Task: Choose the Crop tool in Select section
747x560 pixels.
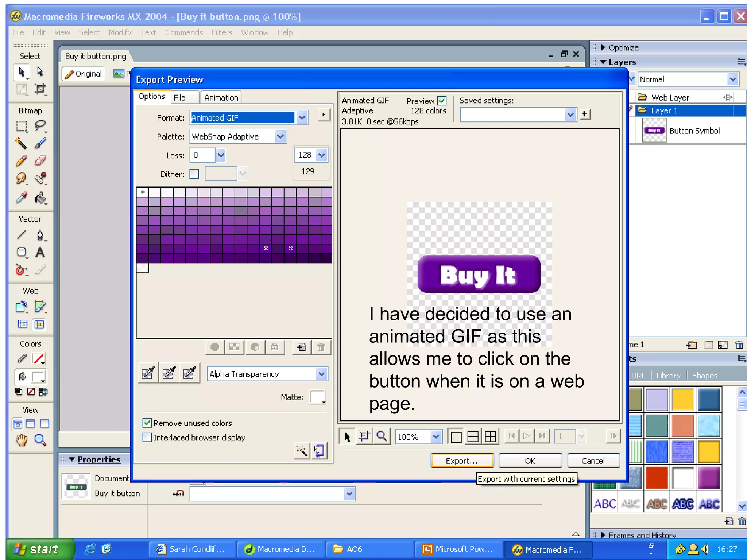Action: 40,89
